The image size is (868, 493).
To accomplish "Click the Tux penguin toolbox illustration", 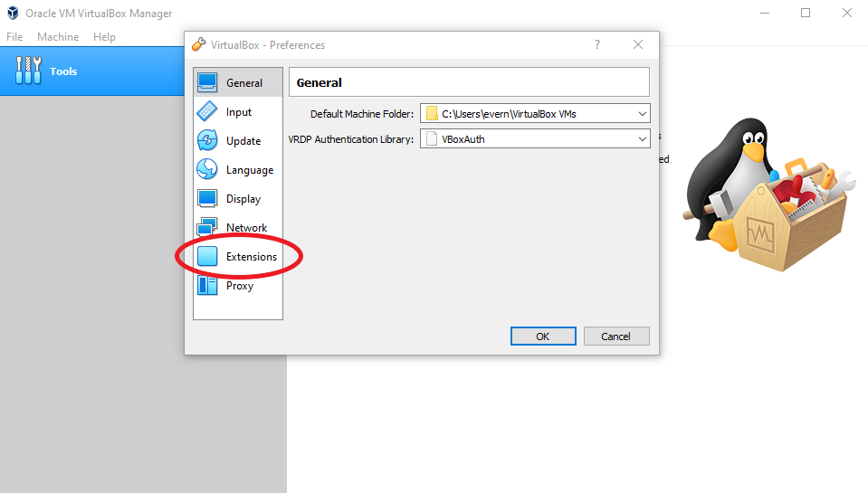I will pyautogui.click(x=769, y=194).
